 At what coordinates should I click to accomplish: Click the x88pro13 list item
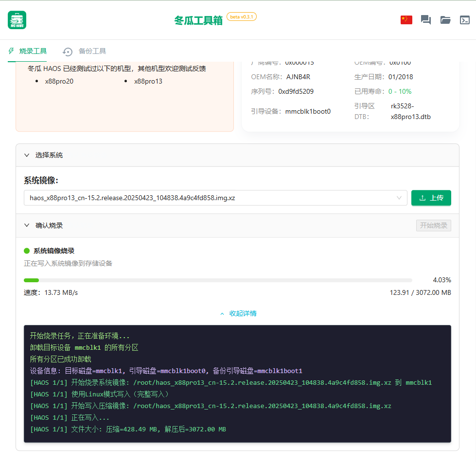tap(148, 81)
